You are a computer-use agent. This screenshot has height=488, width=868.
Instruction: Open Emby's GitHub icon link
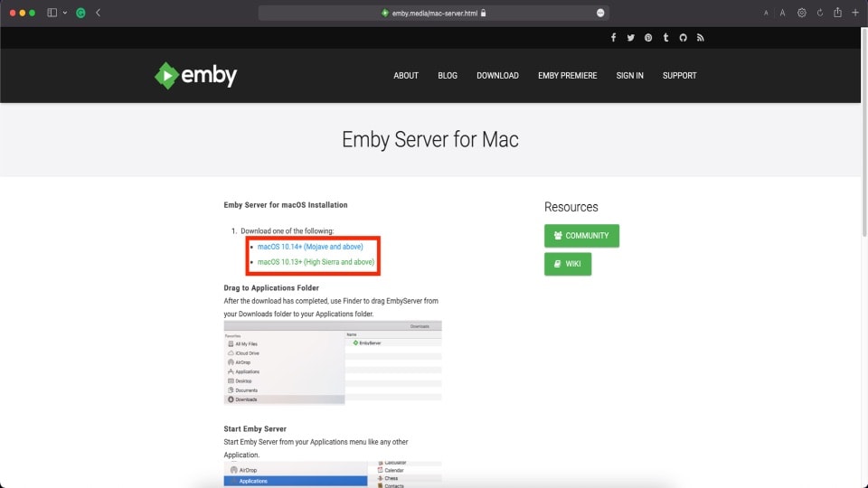pos(684,38)
